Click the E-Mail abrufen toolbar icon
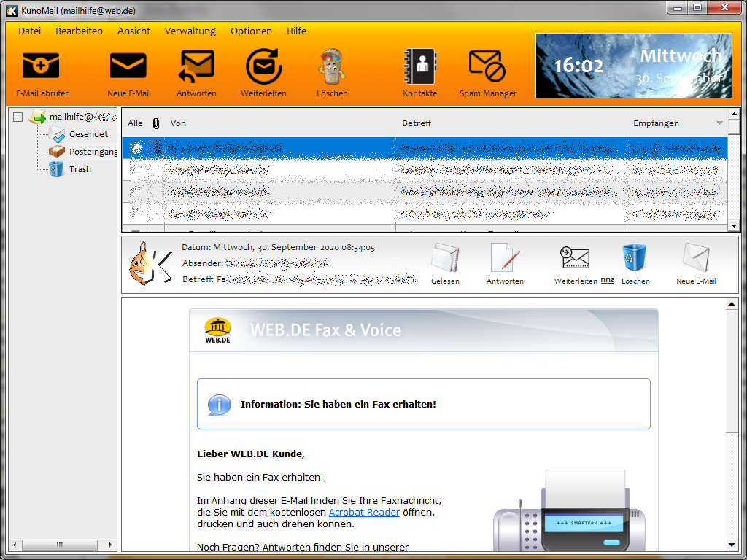 pos(42,67)
